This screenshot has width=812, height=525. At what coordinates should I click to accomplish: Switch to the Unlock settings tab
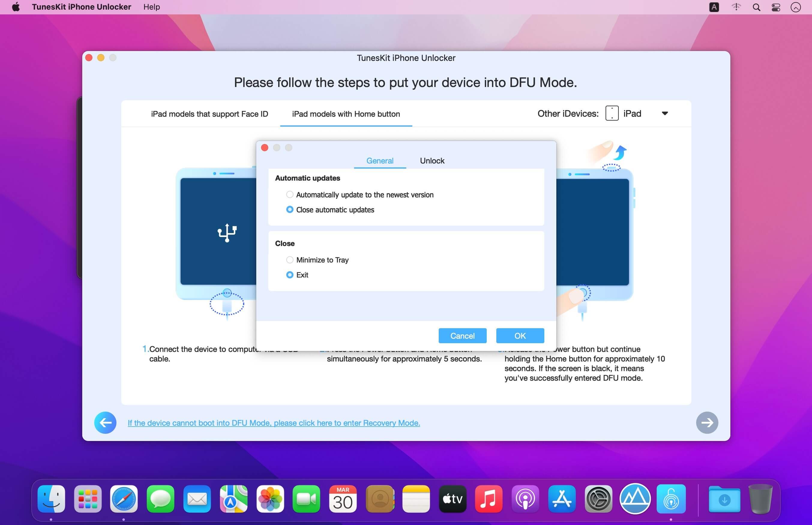click(432, 160)
